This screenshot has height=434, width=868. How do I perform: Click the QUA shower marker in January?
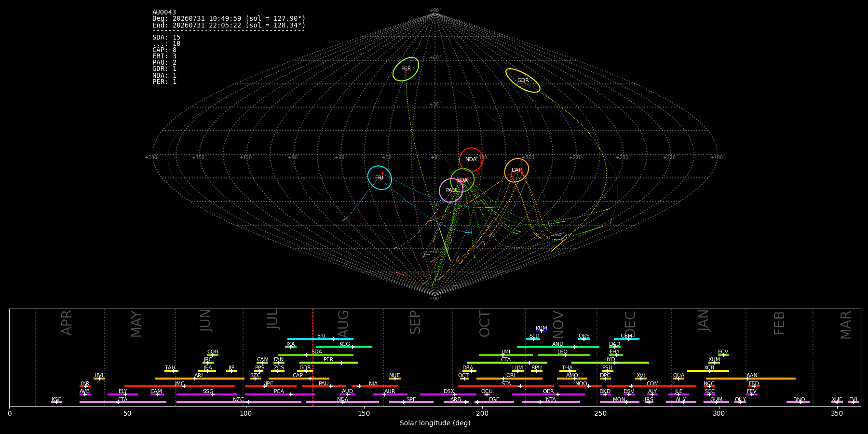coord(678,379)
